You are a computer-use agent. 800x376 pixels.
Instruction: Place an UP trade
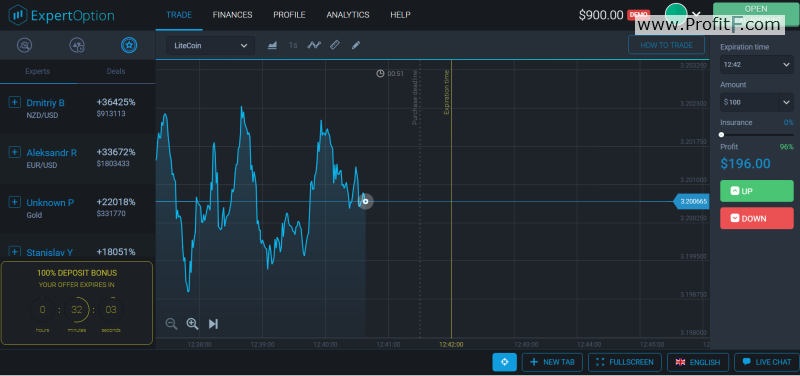757,191
